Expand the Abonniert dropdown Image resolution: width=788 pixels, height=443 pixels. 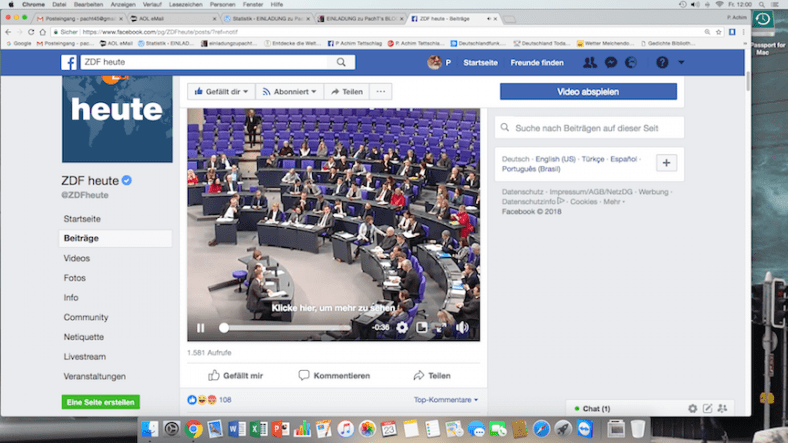coord(289,91)
